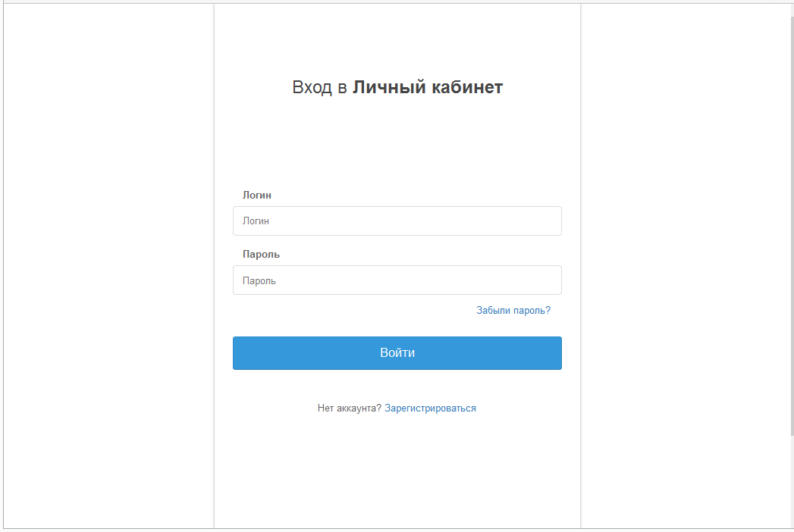The image size is (794, 532).
Task: Click the Нет аккаунта? text
Action: point(349,408)
